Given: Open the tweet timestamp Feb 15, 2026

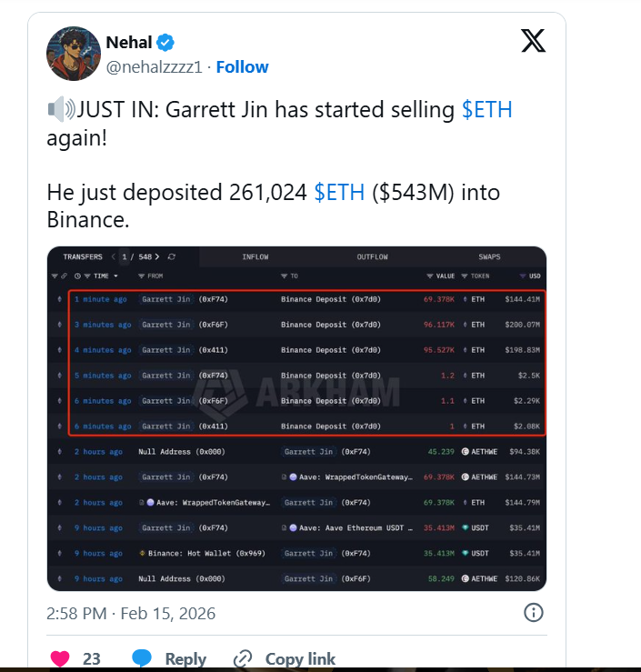Looking at the screenshot, I should pyautogui.click(x=131, y=613).
